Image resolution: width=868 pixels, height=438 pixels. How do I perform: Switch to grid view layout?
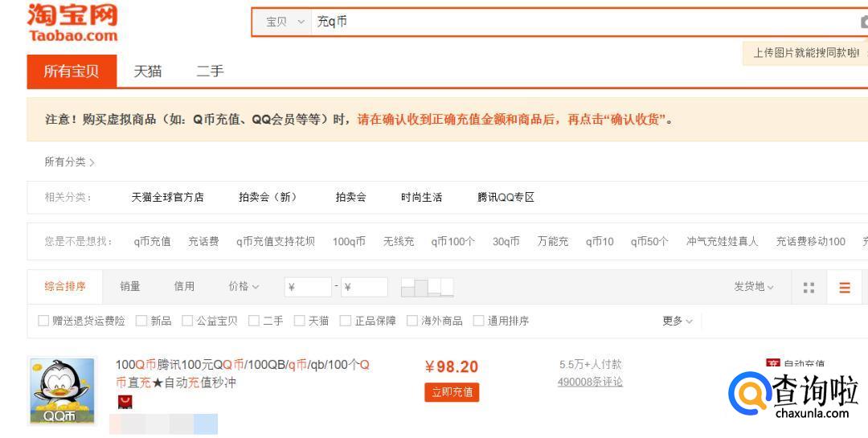[x=809, y=288]
